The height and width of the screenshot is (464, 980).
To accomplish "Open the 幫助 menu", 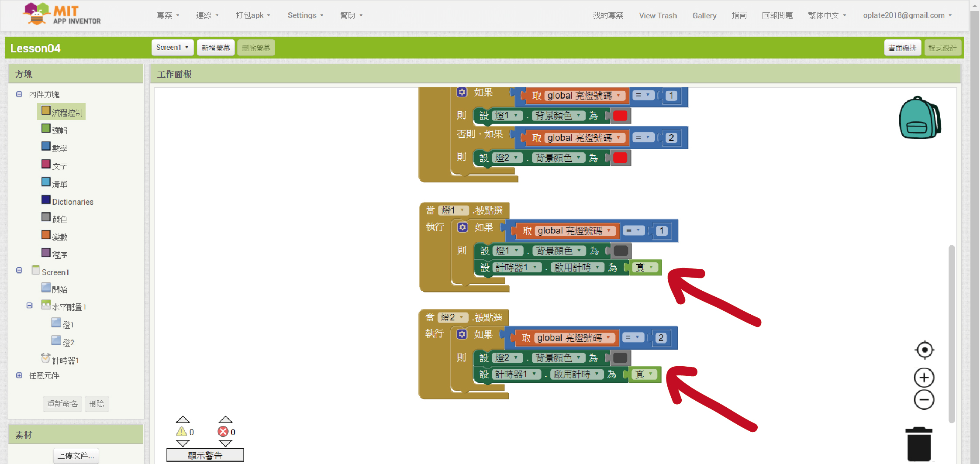I will [352, 15].
